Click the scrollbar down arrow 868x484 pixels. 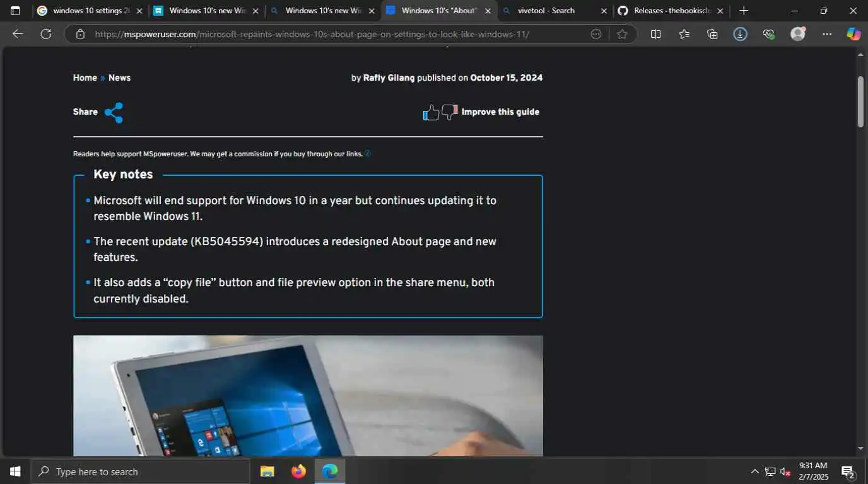(x=860, y=449)
